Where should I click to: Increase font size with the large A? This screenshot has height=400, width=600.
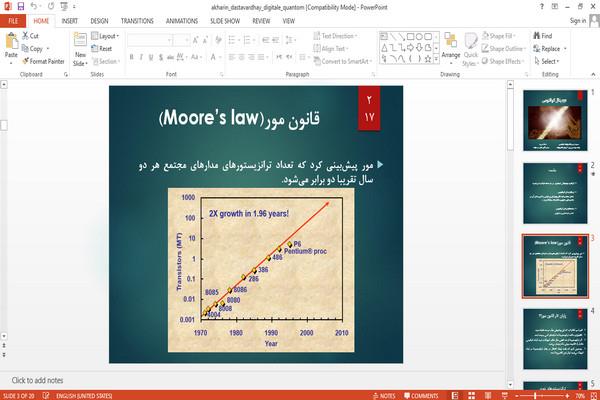pyautogui.click(x=196, y=40)
